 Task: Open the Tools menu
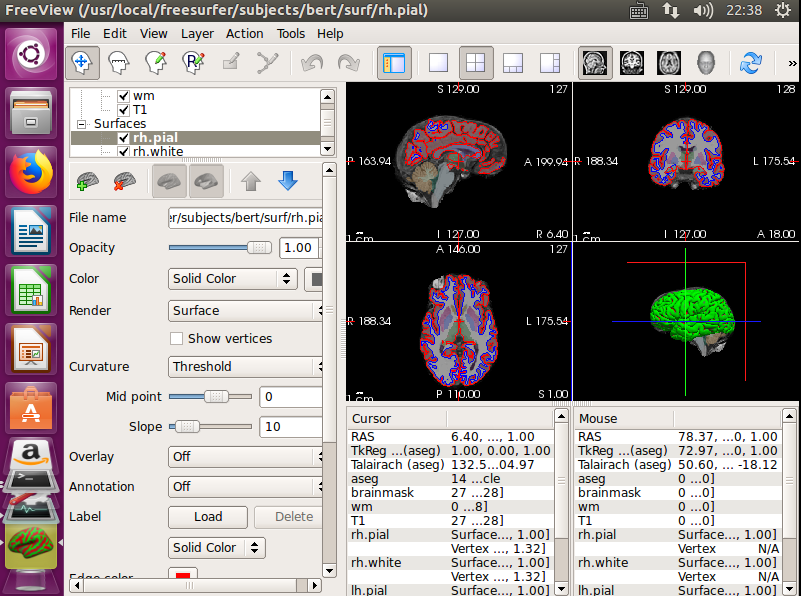click(x=291, y=34)
